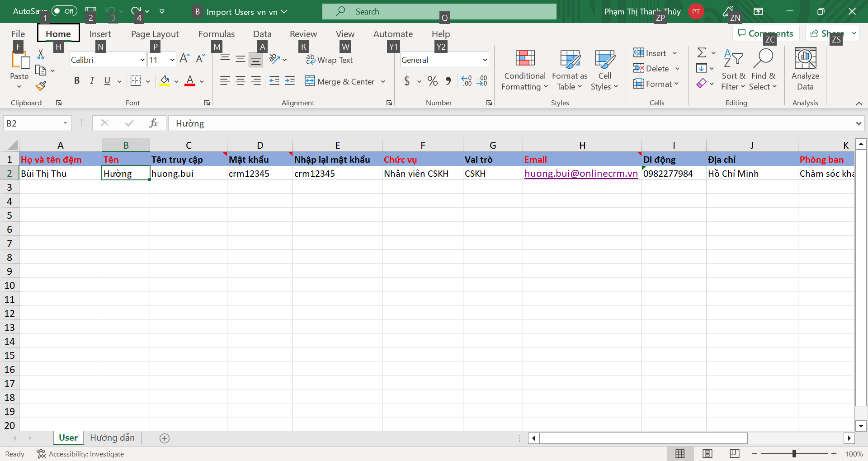Toggle AutoSave off switch
Viewport: 868px width, 461px height.
[64, 11]
